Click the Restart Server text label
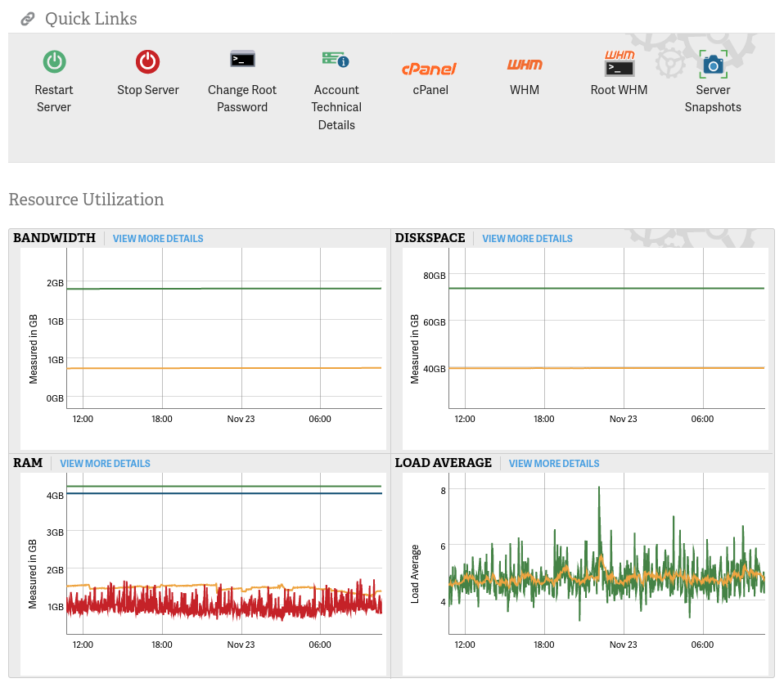 (x=54, y=98)
